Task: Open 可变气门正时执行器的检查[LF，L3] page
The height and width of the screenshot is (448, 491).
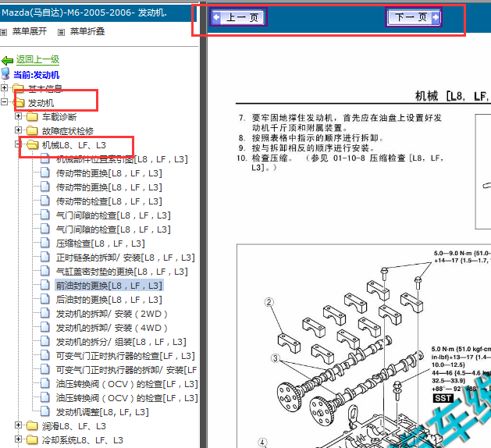Action: [125, 356]
